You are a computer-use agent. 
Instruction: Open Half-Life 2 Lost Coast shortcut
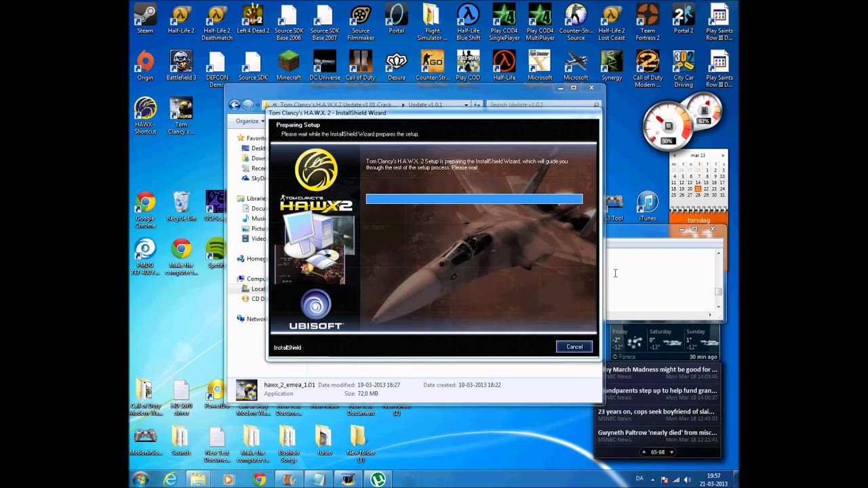pos(612,22)
